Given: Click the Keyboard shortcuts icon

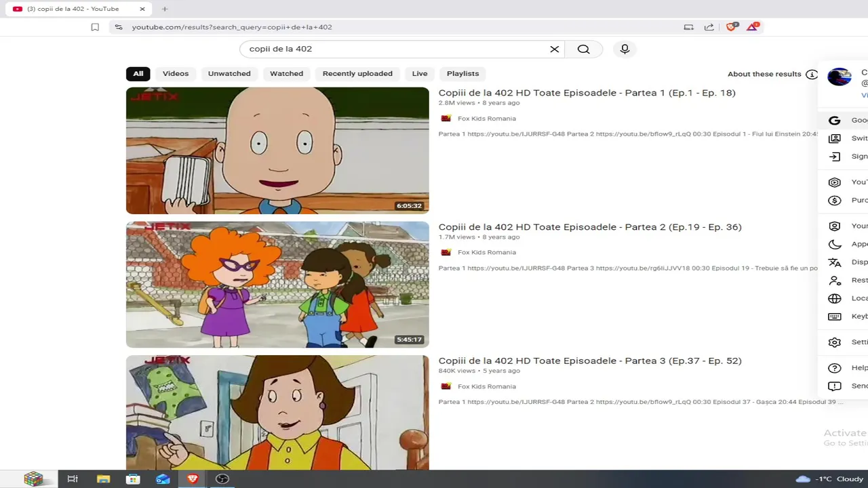Looking at the screenshot, I should [835, 317].
